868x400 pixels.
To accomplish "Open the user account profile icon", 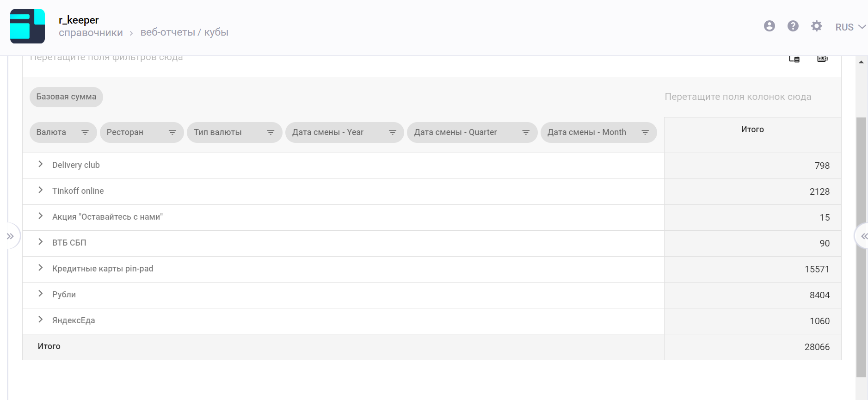I will (x=769, y=26).
